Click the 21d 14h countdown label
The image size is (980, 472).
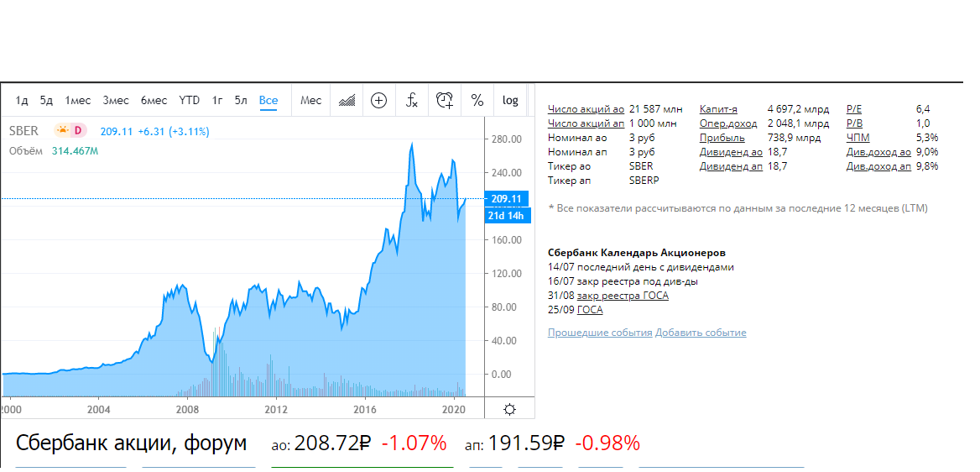pos(507,216)
